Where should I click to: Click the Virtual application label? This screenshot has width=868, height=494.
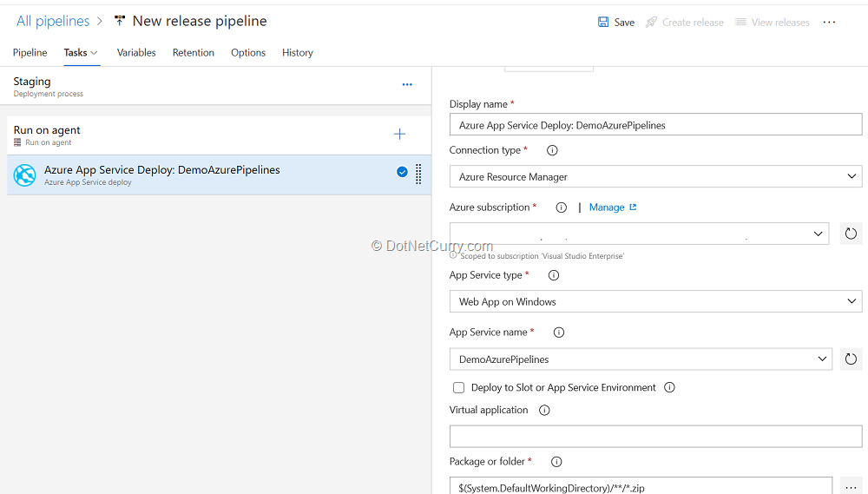(x=489, y=410)
